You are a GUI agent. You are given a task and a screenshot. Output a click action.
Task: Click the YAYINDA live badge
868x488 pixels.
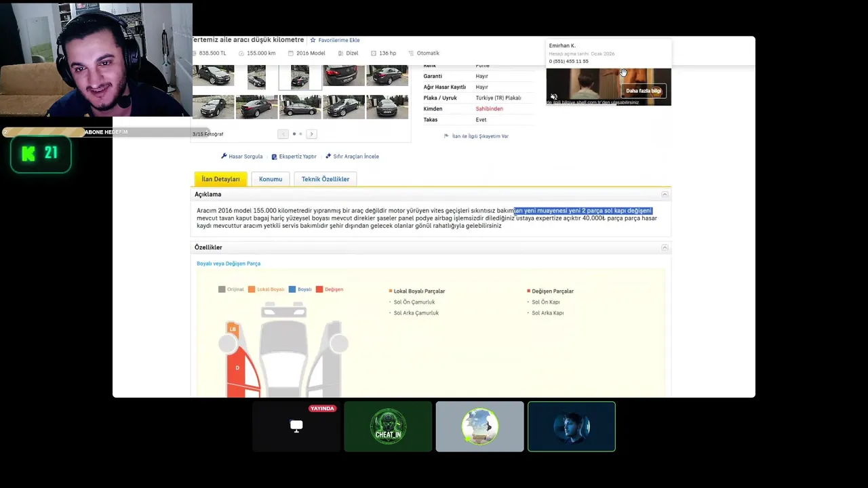coord(322,409)
